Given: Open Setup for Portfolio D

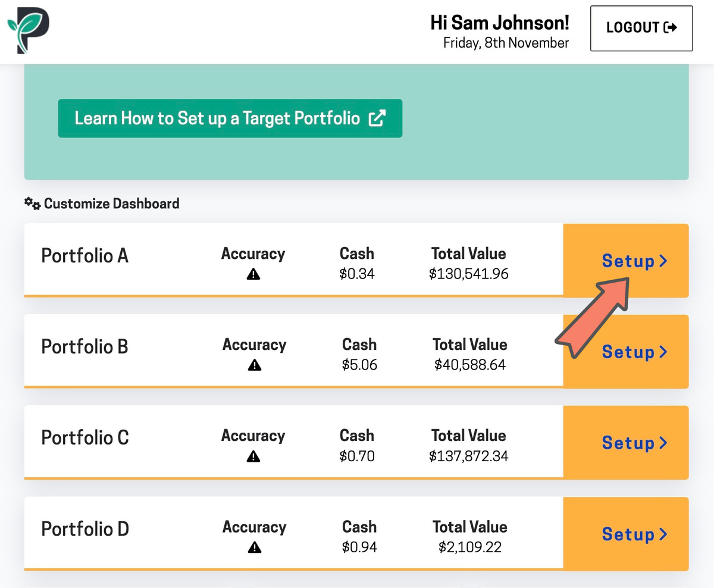Looking at the screenshot, I should tap(634, 534).
